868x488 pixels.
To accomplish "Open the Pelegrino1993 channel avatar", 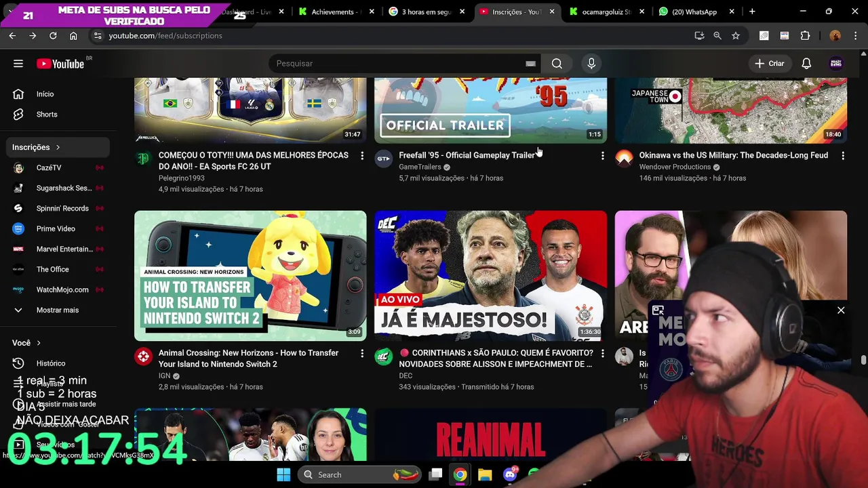I will click(x=143, y=159).
